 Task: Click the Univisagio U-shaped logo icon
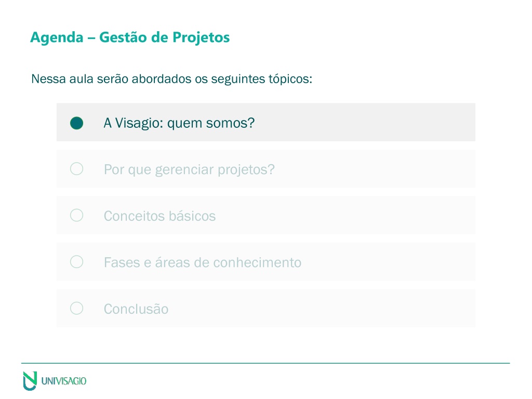[30, 381]
